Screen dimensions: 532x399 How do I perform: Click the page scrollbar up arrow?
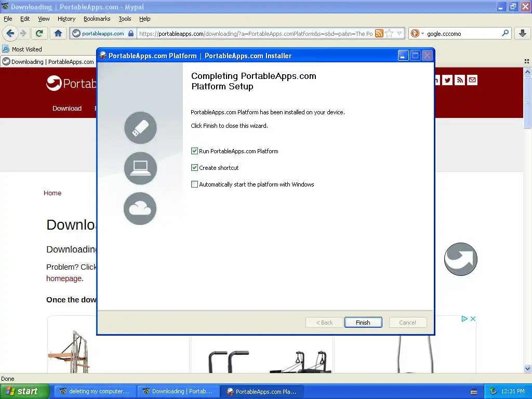(527, 72)
